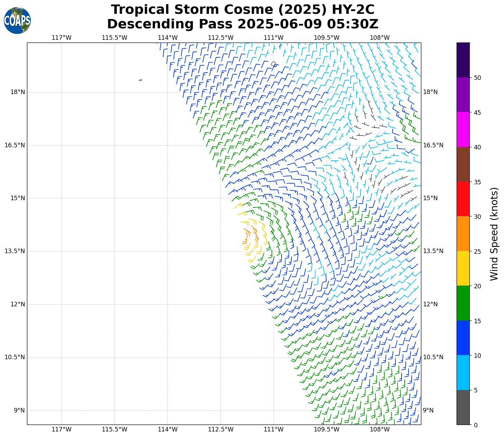The image size is (504, 437).
Task: Click the COAPS globe logo
Action: 17,21
